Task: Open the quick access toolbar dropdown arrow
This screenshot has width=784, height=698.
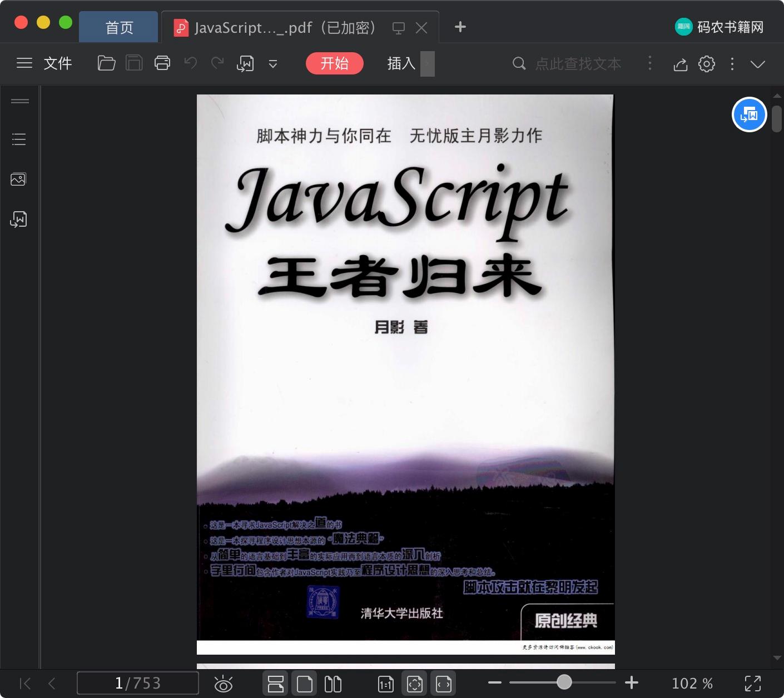Action: [x=273, y=64]
